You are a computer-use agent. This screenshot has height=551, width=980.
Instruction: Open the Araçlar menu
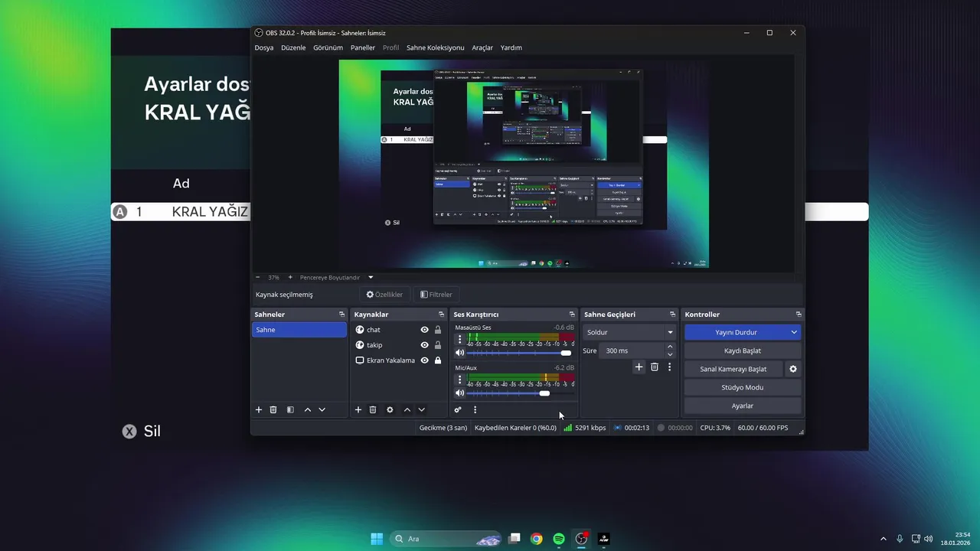click(482, 47)
